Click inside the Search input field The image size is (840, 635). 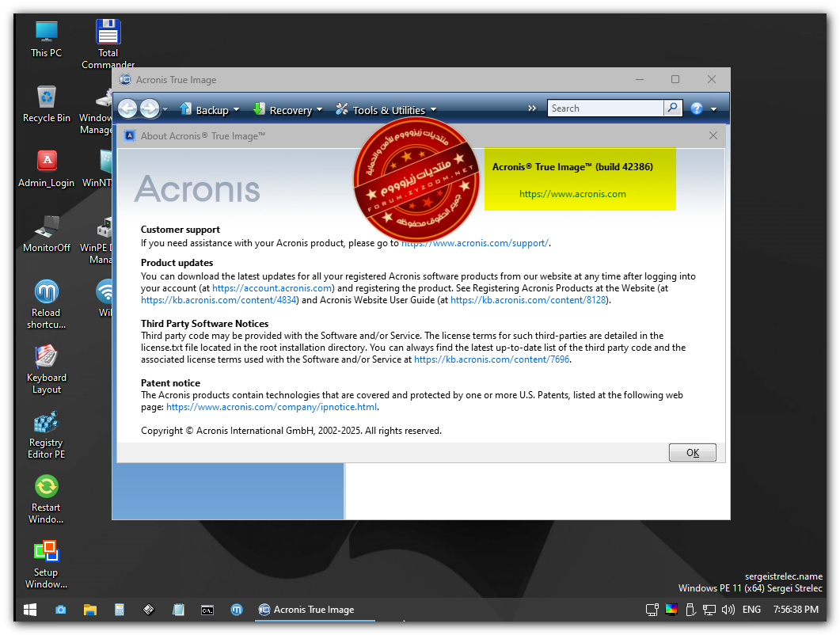pyautogui.click(x=604, y=108)
